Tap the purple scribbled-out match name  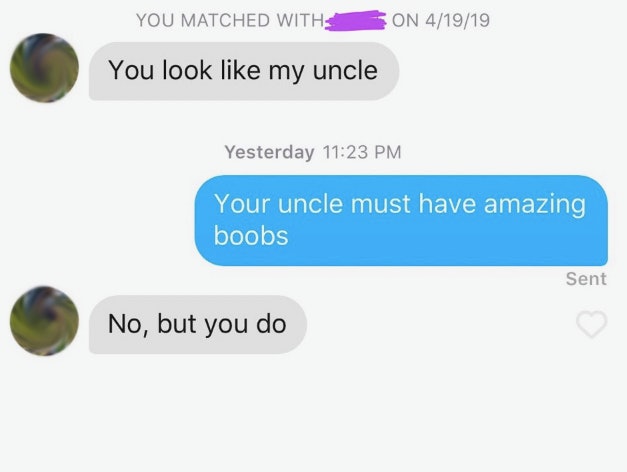[x=355, y=20]
